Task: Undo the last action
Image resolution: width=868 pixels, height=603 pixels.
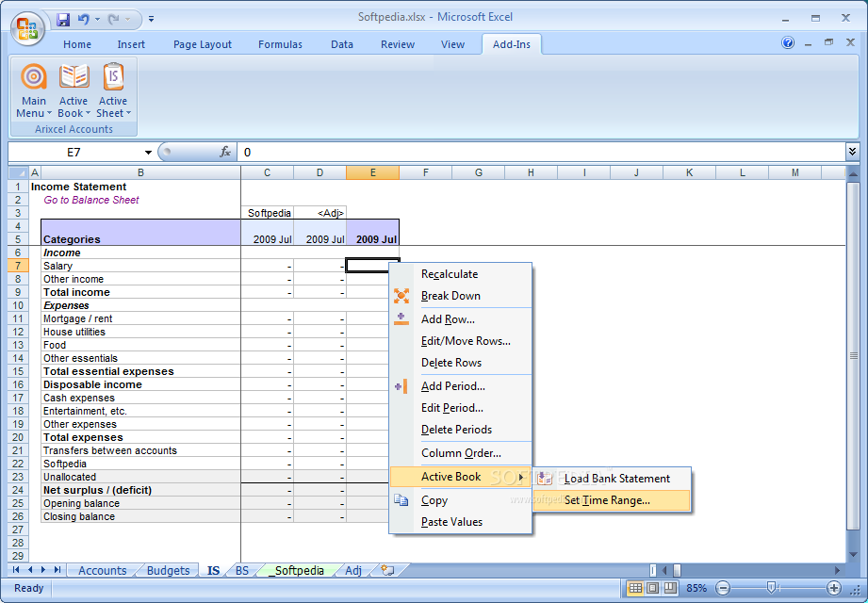Action: click(x=83, y=20)
